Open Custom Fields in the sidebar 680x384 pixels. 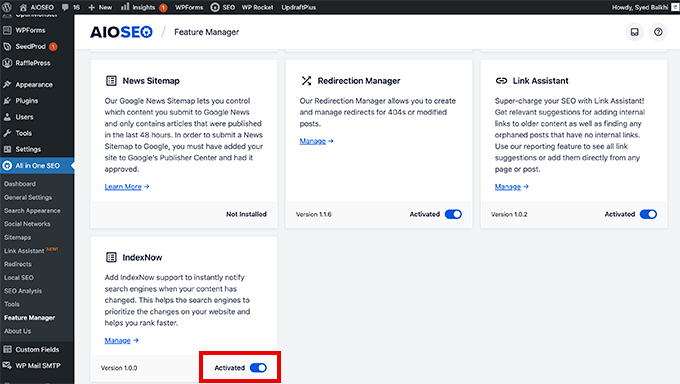37,349
